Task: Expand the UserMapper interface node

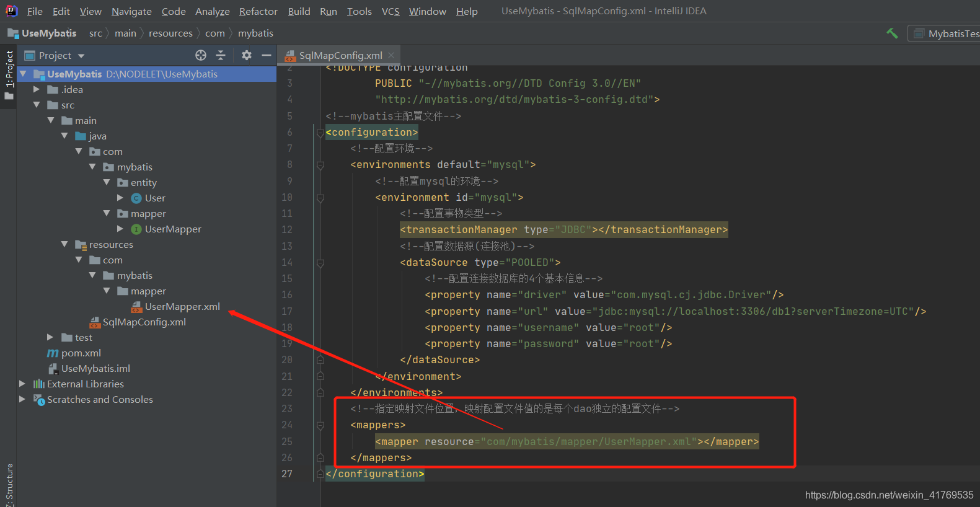Action: [120, 229]
